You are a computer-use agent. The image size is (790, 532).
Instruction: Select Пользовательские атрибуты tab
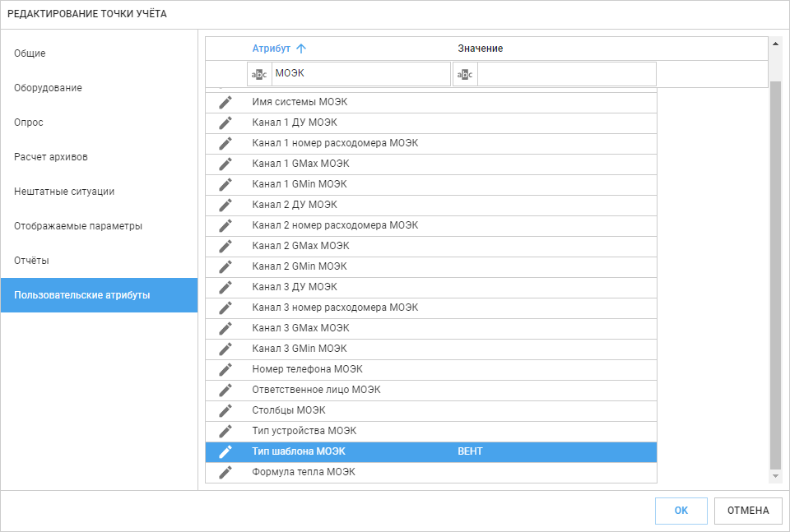(x=100, y=295)
